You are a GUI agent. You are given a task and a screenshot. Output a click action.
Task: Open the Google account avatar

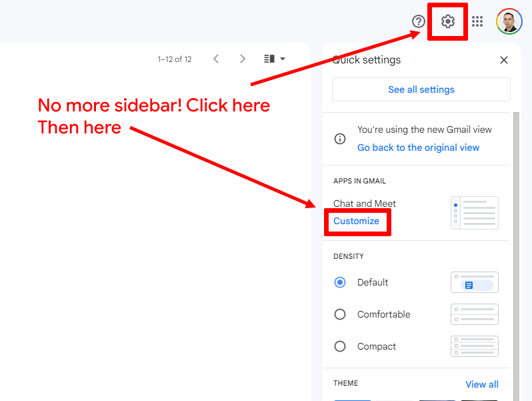pyautogui.click(x=509, y=21)
